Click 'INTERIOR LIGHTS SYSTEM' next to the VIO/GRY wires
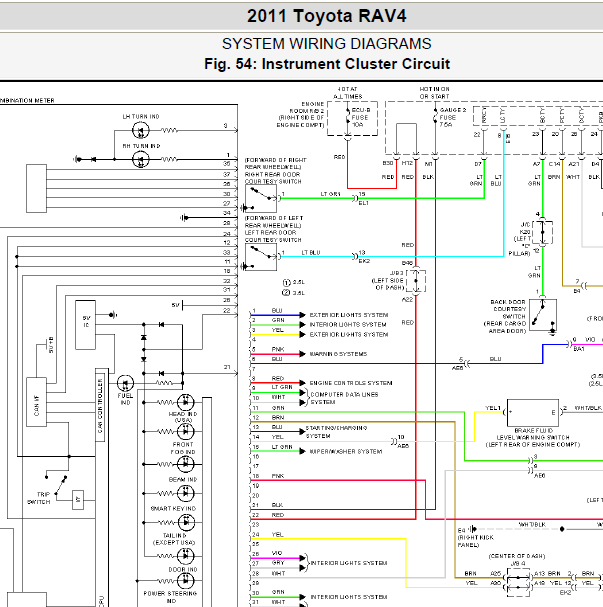 (x=349, y=563)
